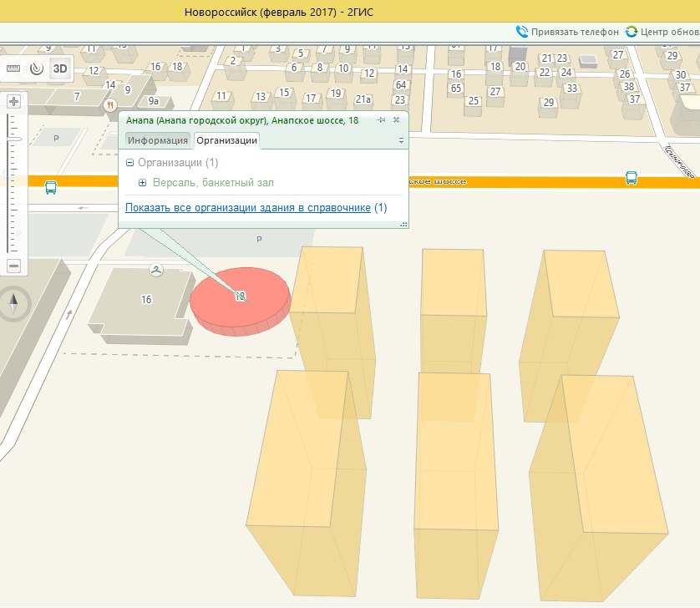This screenshot has width=700, height=608.
Task: Click the bus stop icon at left
Action: click(x=51, y=187)
